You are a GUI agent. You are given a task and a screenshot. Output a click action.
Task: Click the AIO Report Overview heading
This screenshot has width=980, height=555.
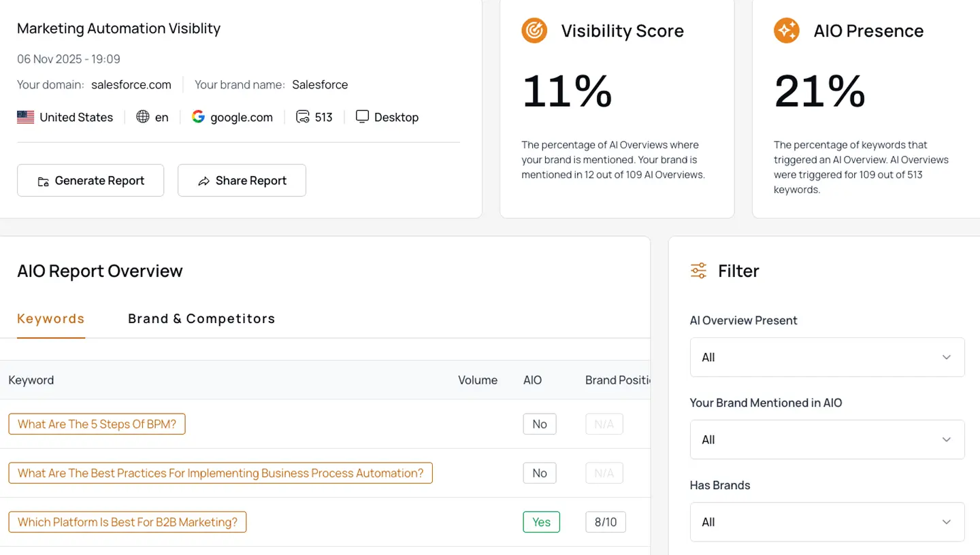[100, 271]
